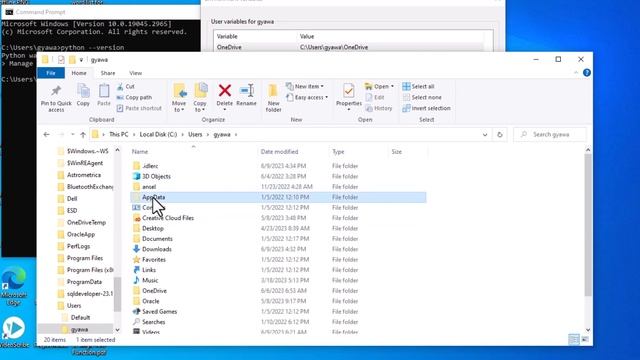This screenshot has height=360, width=640.
Task: Open the File menu tab
Action: pyautogui.click(x=51, y=73)
